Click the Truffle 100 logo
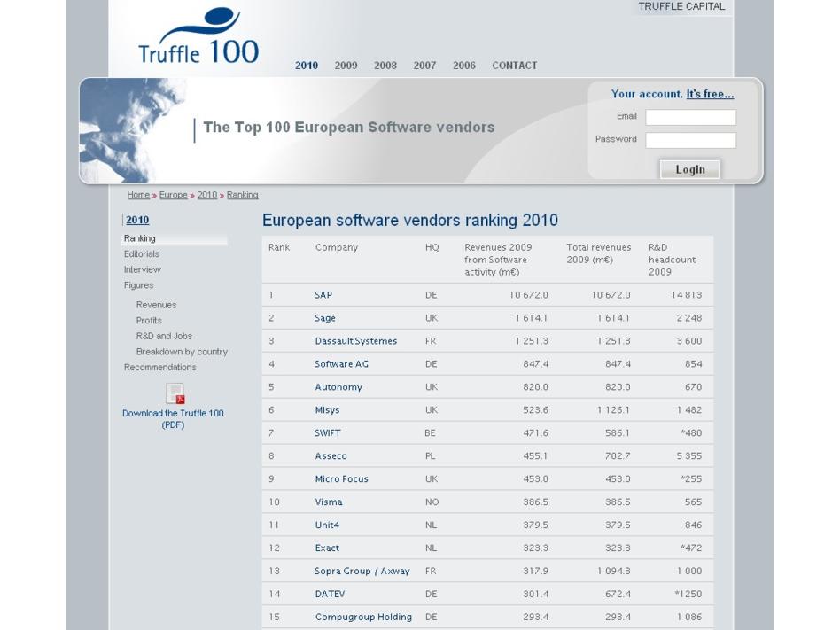This screenshot has width=840, height=630. click(x=198, y=36)
